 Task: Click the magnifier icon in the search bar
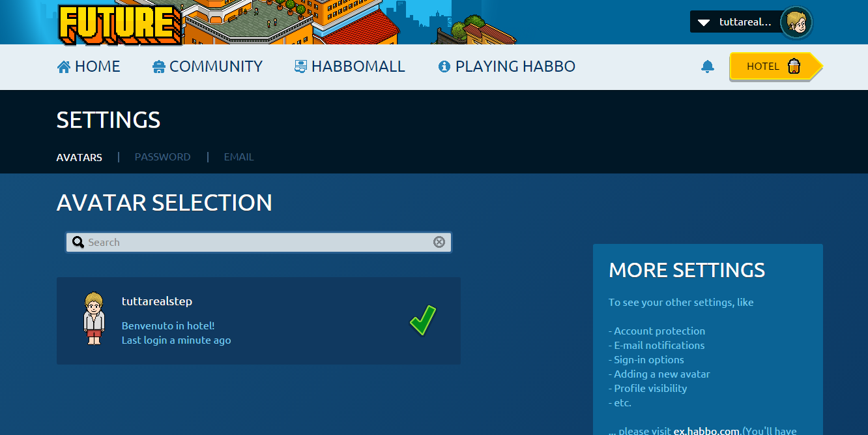[x=78, y=242]
